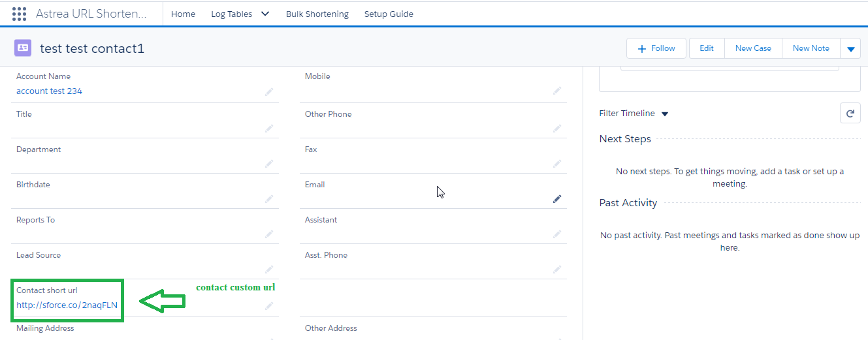Refresh the activity timeline

click(850, 114)
